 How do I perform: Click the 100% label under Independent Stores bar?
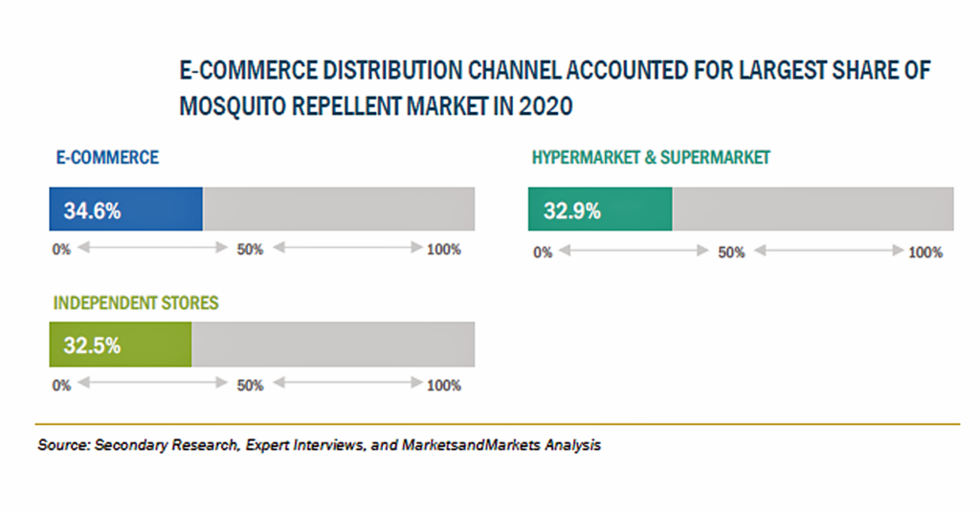click(x=444, y=386)
